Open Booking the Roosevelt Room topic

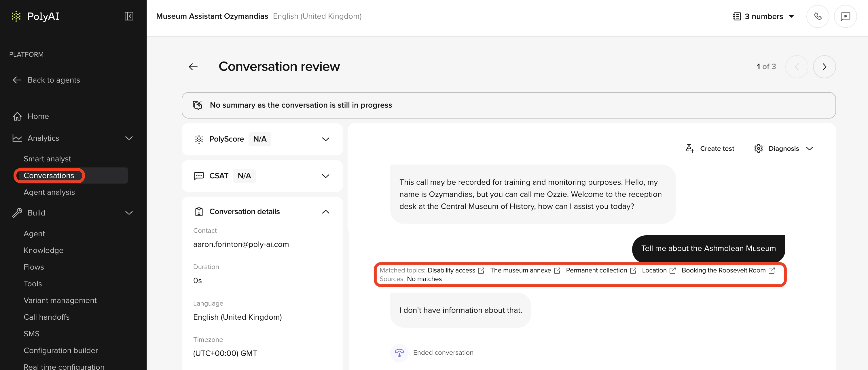click(723, 270)
